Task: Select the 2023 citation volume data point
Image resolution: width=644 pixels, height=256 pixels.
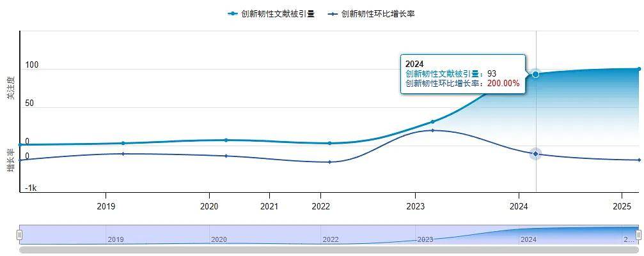Action: click(432, 122)
